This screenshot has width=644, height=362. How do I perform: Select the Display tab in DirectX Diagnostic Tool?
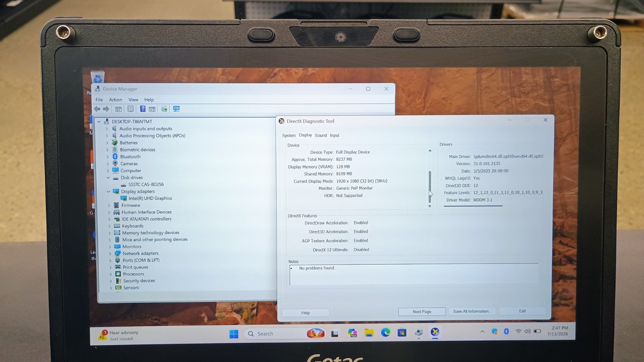305,135
